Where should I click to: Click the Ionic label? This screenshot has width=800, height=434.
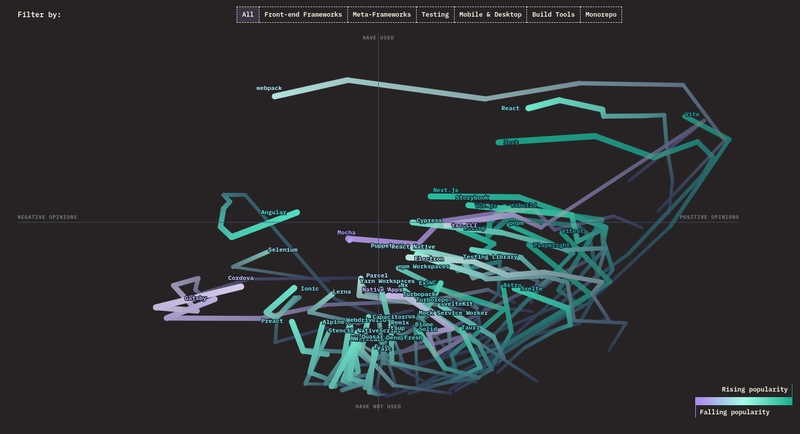point(310,289)
